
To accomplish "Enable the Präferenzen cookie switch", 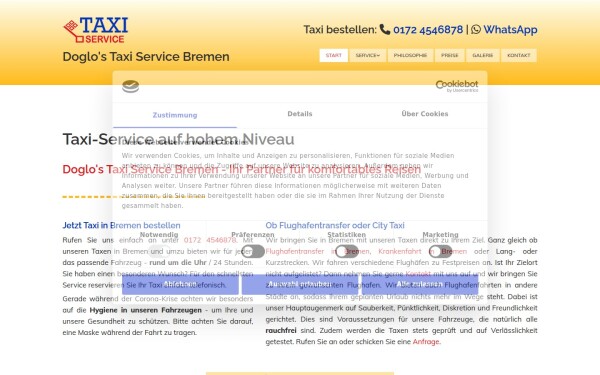I will (x=253, y=251).
